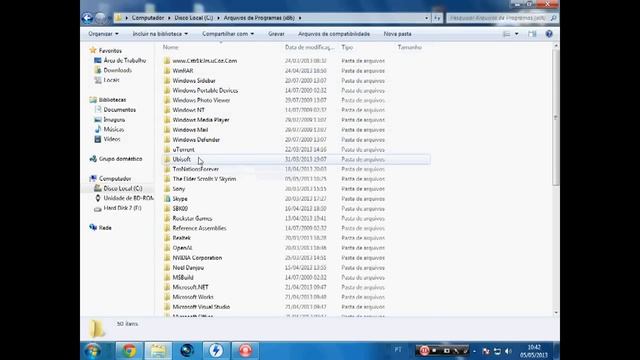Select The Elder Scrolls V Skyrim folder
The image size is (640, 360).
[204, 179]
